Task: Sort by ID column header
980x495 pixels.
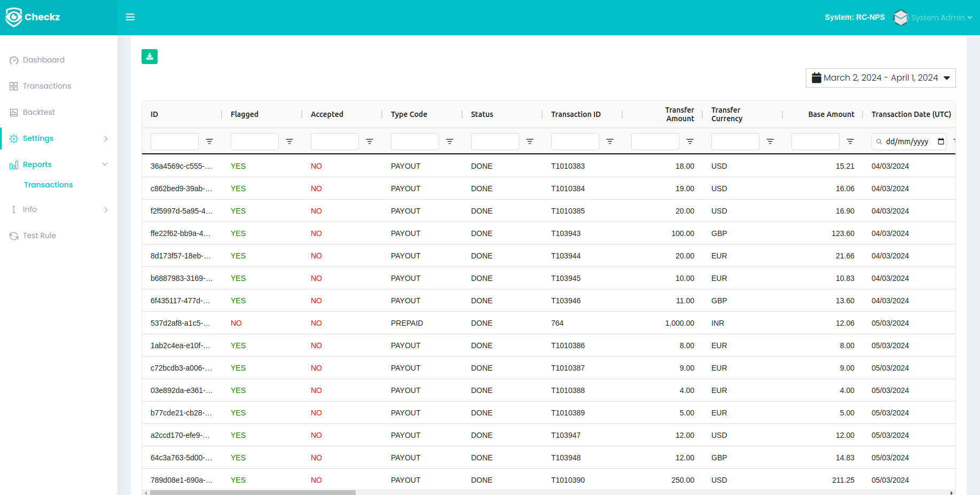Action: click(x=154, y=114)
